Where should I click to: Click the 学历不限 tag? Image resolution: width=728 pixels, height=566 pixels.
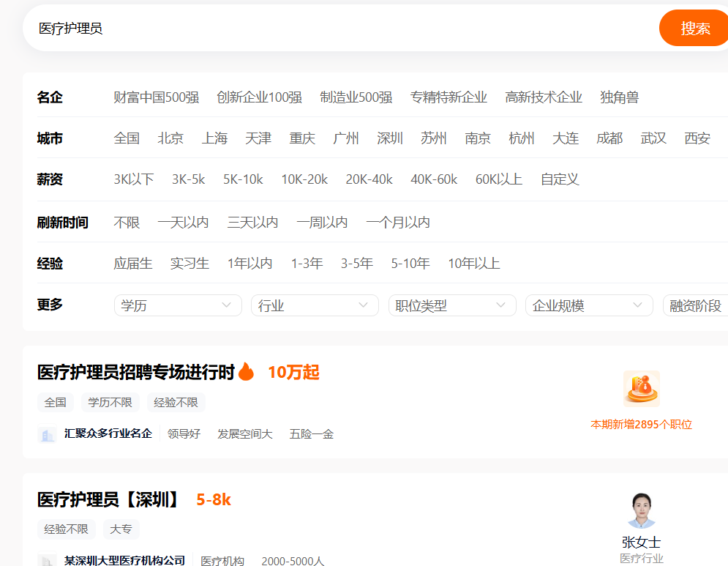pyautogui.click(x=110, y=403)
